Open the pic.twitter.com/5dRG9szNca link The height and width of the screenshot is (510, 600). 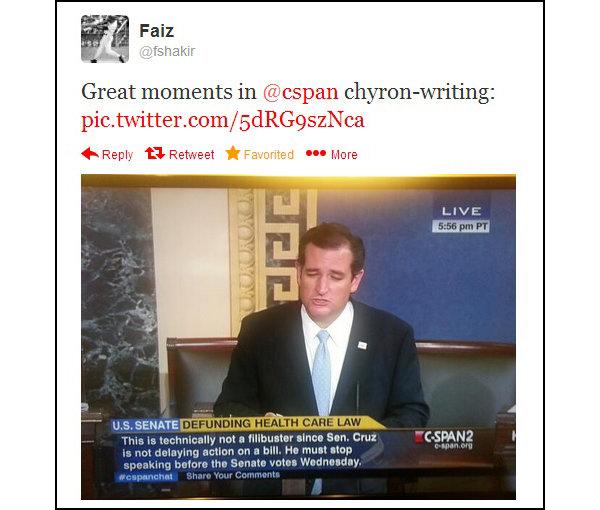223,120
